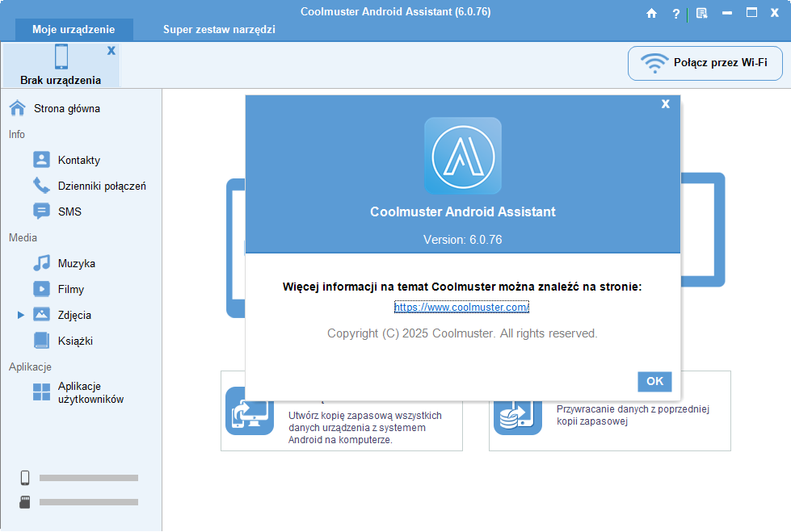
Task: Go to Strona główna in sidebar
Action: tap(66, 108)
